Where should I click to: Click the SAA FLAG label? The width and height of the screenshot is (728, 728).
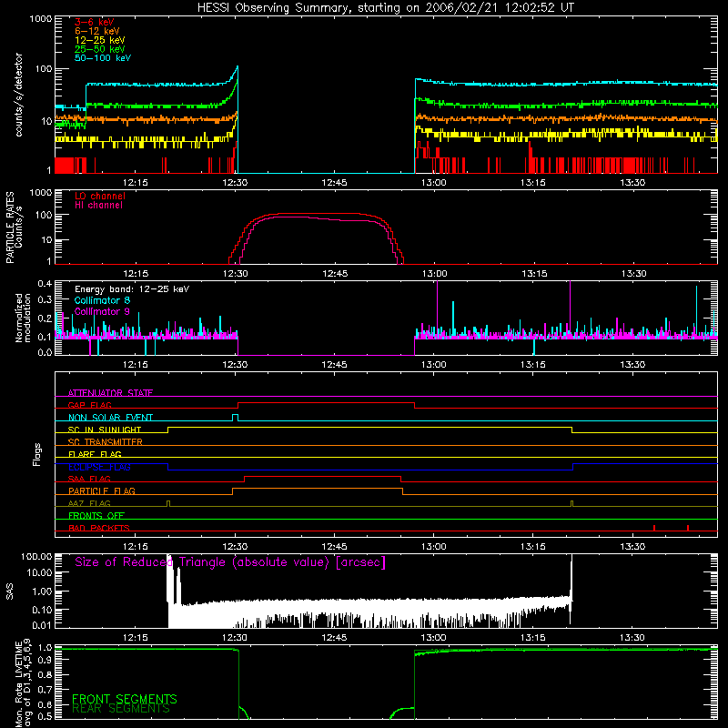tap(89, 479)
